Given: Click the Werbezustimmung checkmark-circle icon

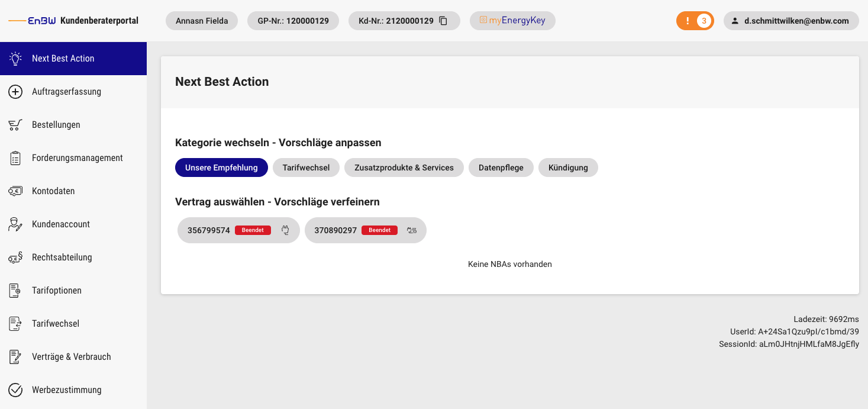Looking at the screenshot, I should pyautogui.click(x=15, y=390).
